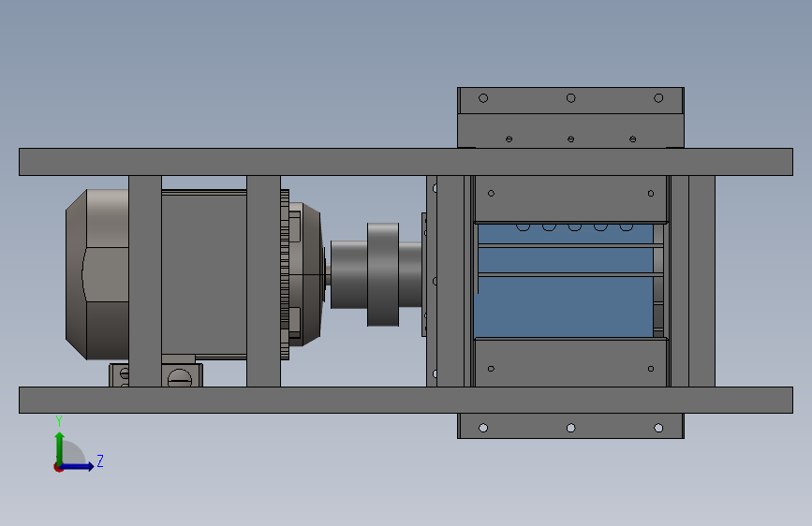Select the blue rotor panel inside the housing
This screenshot has width=812, height=526.
pyautogui.click(x=565, y=306)
